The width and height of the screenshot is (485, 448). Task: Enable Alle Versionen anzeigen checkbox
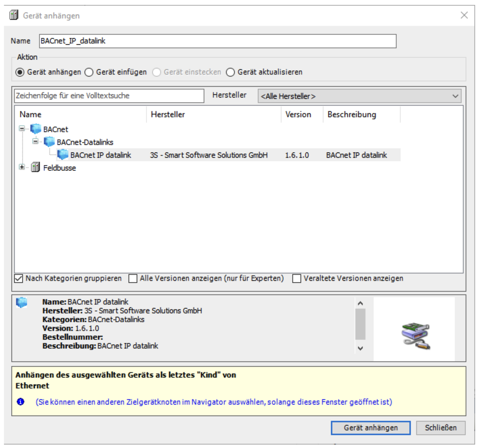(133, 279)
